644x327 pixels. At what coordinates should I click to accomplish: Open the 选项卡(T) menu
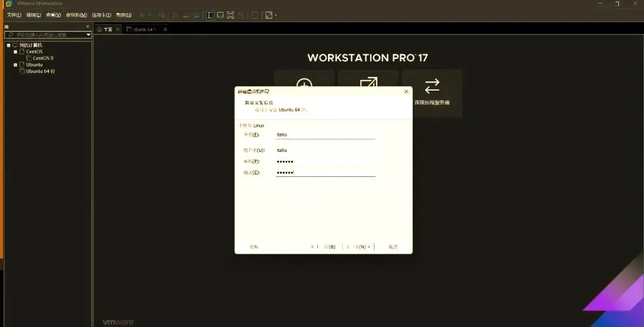[x=101, y=15]
